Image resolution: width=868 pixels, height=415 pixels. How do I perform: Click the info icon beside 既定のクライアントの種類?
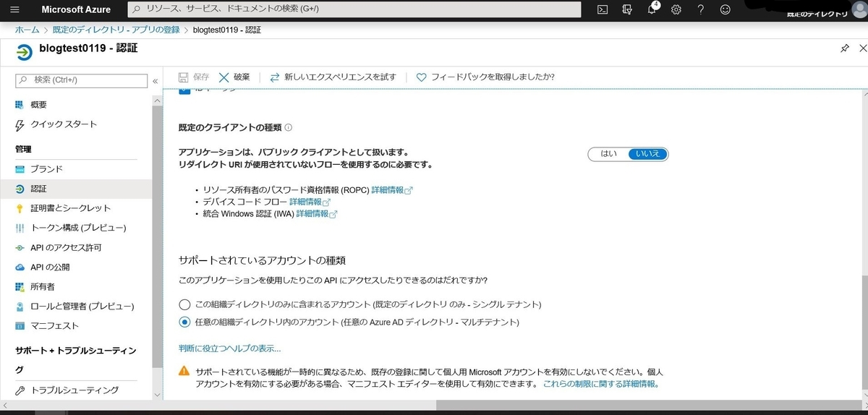pos(289,128)
